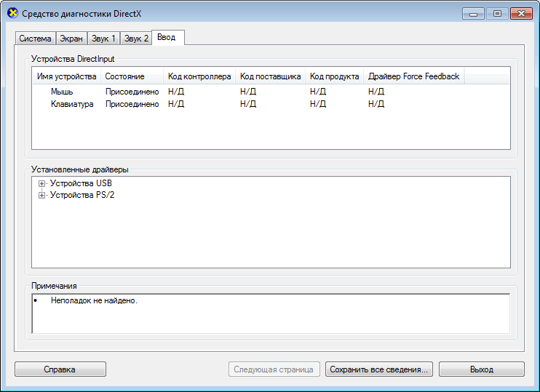Click Н/Д Force Feedback value for Мышь
This screenshot has height=392, width=540.
tap(376, 92)
